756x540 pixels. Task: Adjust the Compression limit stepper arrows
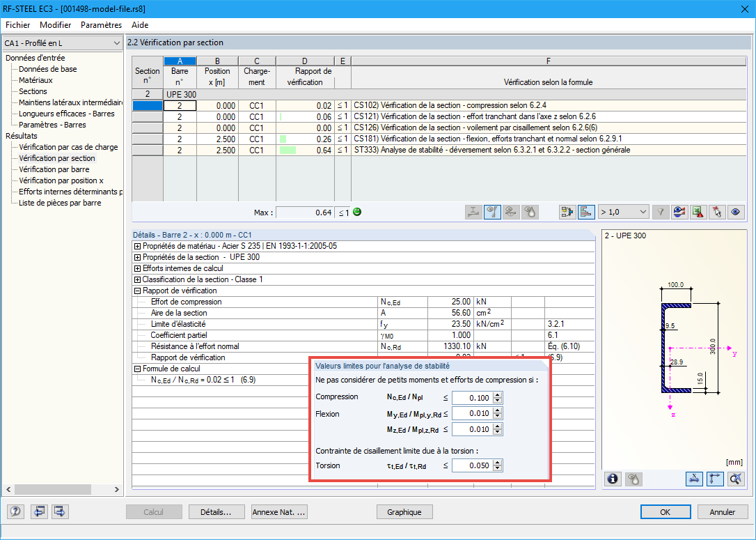click(498, 398)
